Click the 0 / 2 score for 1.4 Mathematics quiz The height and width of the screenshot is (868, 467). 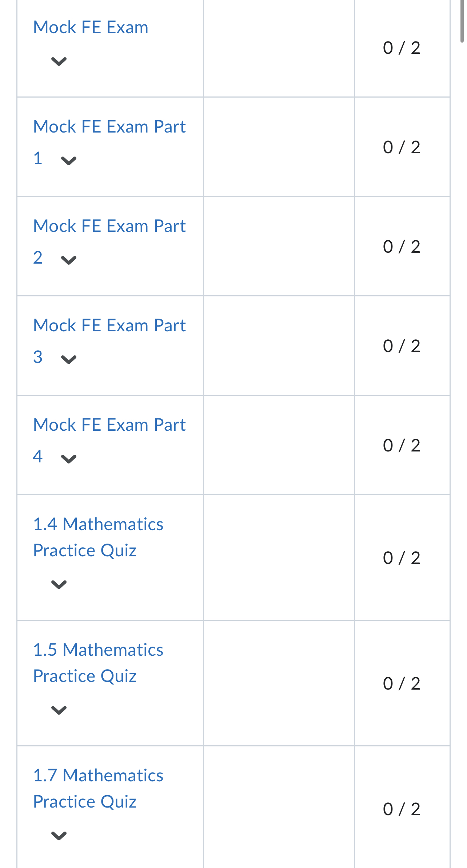pos(402,558)
